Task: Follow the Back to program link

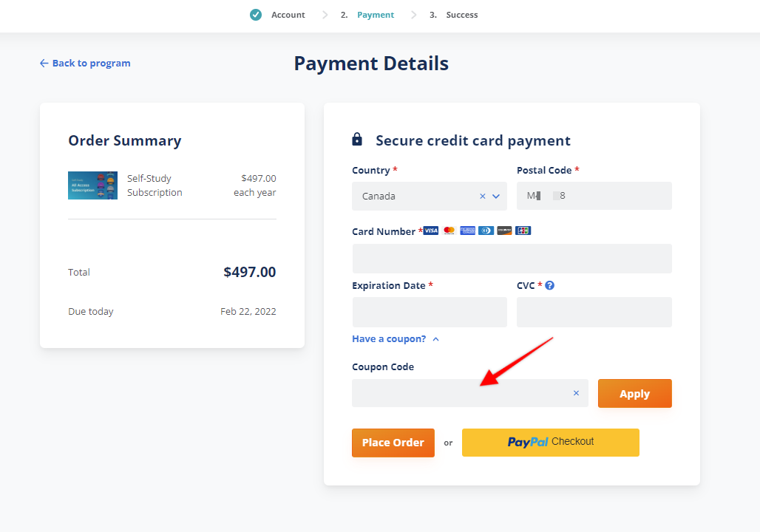Action: [x=84, y=63]
